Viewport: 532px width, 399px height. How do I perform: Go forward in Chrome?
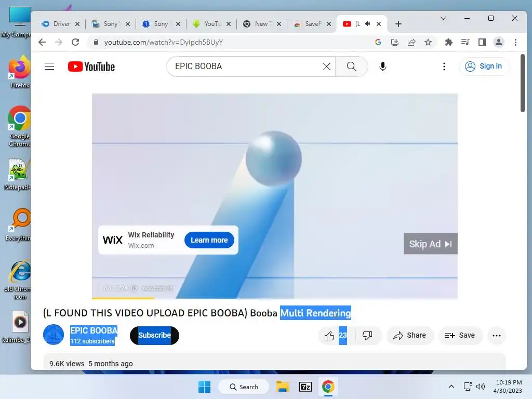[x=59, y=42]
